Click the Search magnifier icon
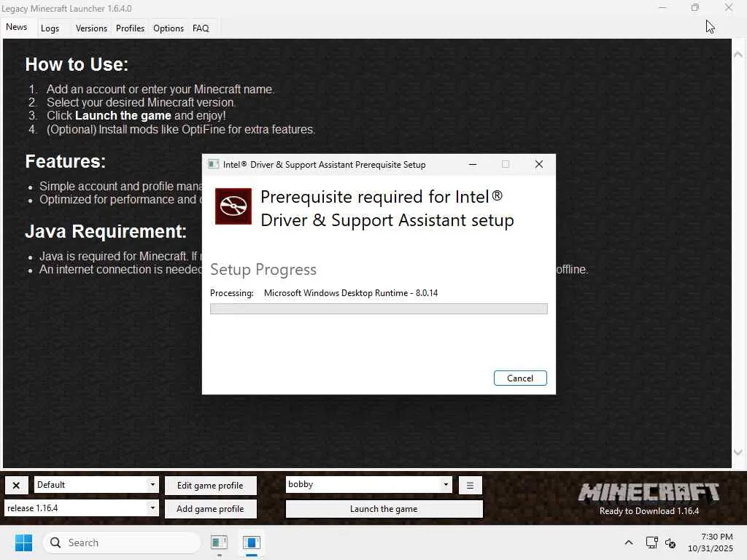Viewport: 747px width, 560px height. click(55, 542)
